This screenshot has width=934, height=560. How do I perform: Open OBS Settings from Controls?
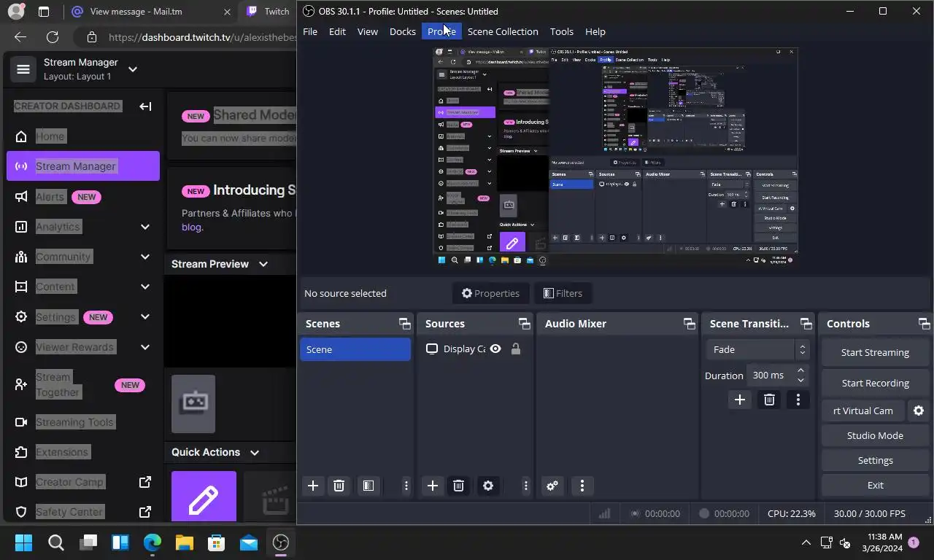point(875,460)
